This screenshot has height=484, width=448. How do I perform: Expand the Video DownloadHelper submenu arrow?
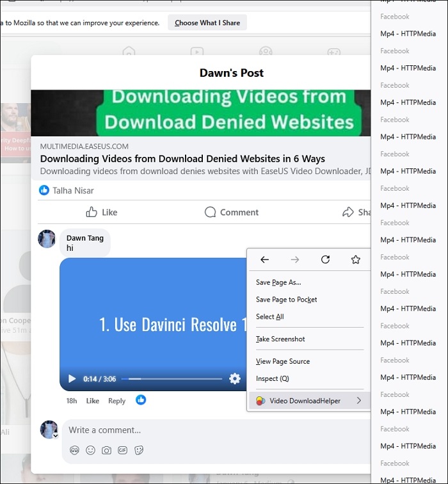tap(359, 400)
